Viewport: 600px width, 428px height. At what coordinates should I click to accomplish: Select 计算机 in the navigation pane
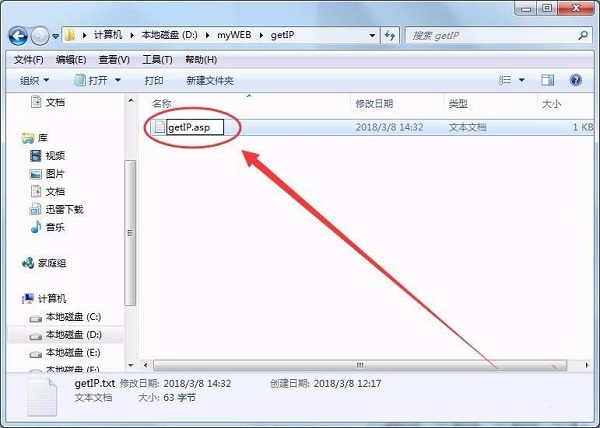[52, 299]
